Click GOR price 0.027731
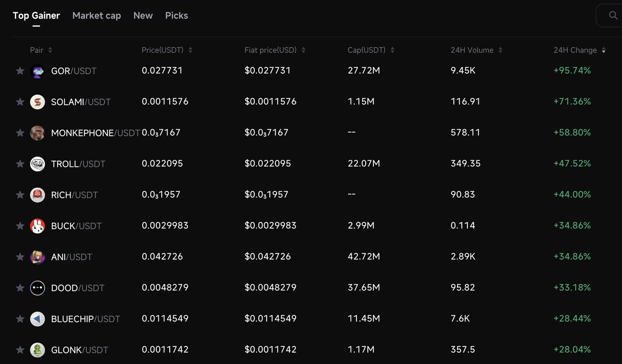The height and width of the screenshot is (364, 622). [x=162, y=70]
